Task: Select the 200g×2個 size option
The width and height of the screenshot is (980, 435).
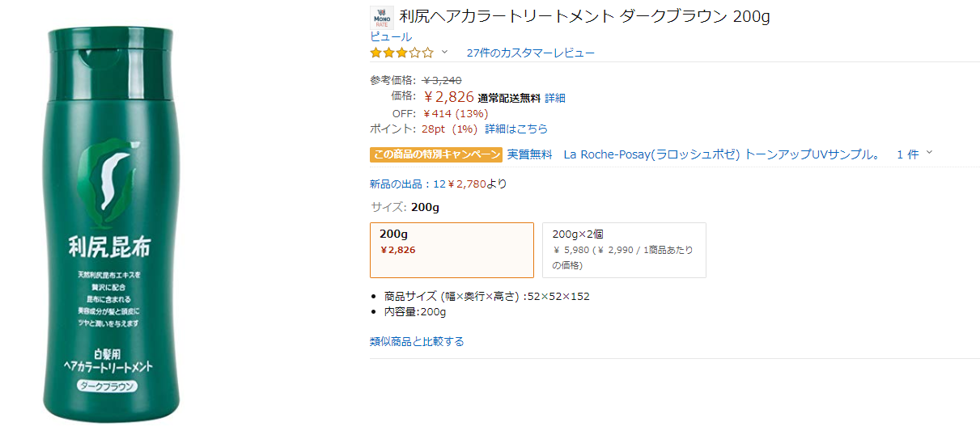Action: [623, 250]
